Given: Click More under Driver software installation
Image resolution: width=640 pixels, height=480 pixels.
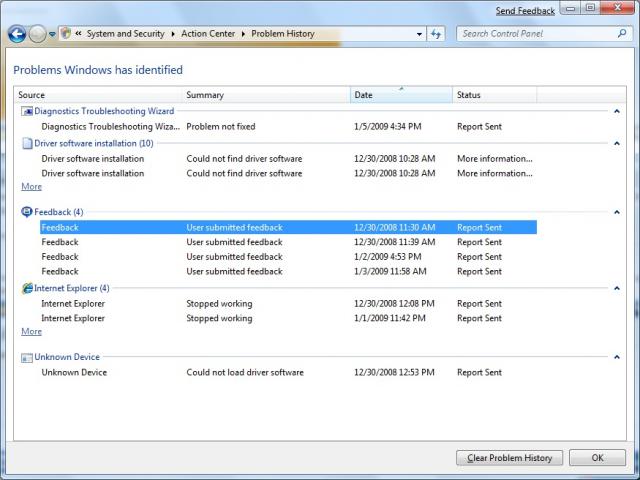Looking at the screenshot, I should tap(31, 187).
